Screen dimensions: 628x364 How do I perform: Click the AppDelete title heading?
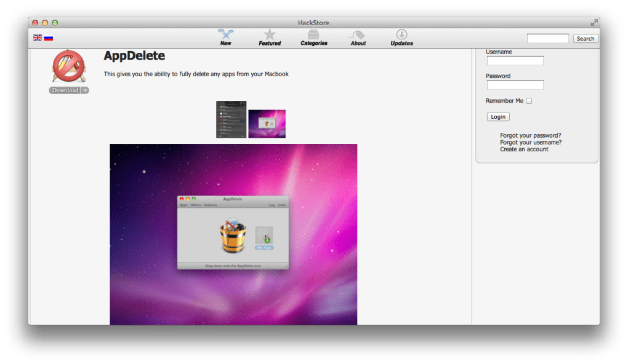tap(134, 55)
